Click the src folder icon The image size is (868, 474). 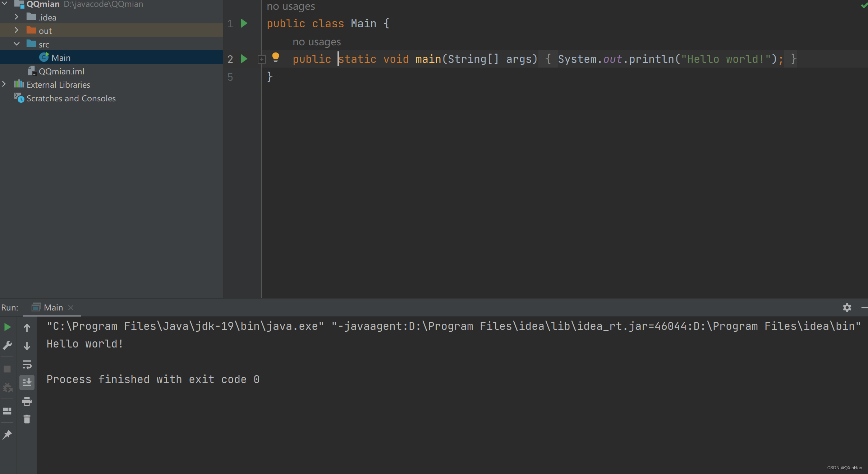(31, 44)
